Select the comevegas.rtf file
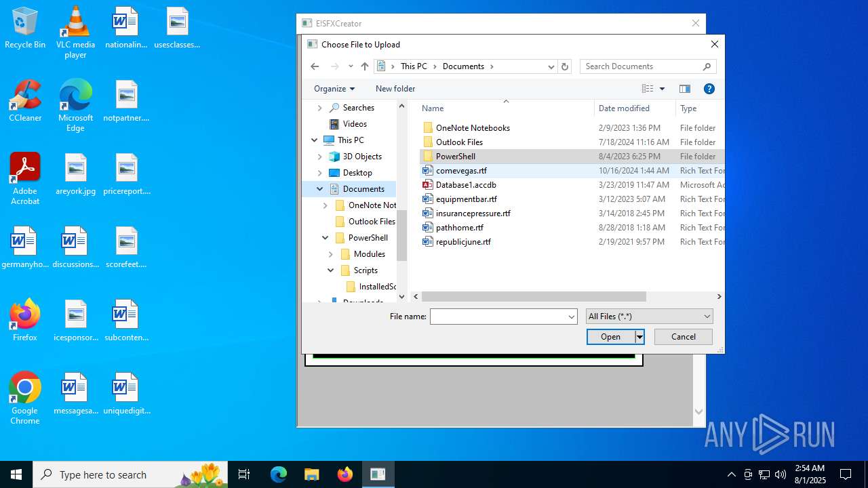This screenshot has width=868, height=488. (x=461, y=171)
